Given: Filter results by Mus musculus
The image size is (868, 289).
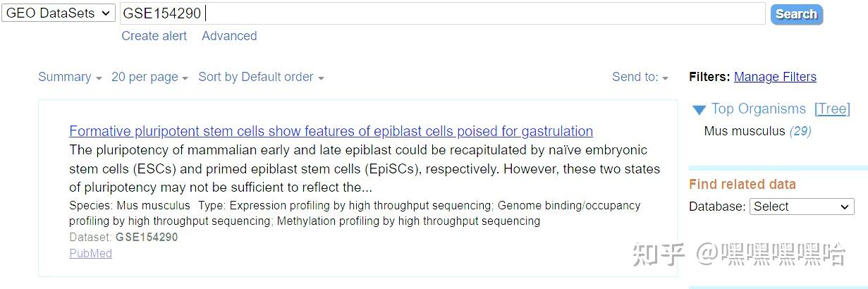Looking at the screenshot, I should tap(745, 131).
